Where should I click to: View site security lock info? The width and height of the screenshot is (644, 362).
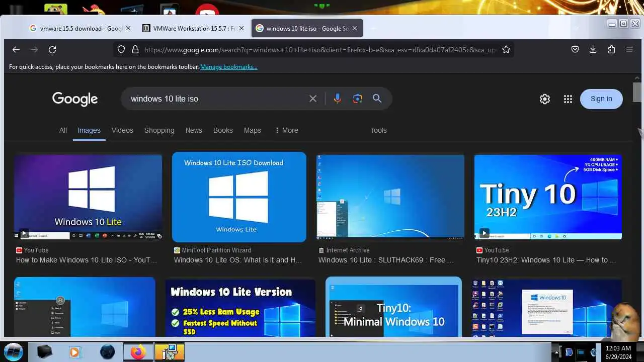[x=135, y=49]
